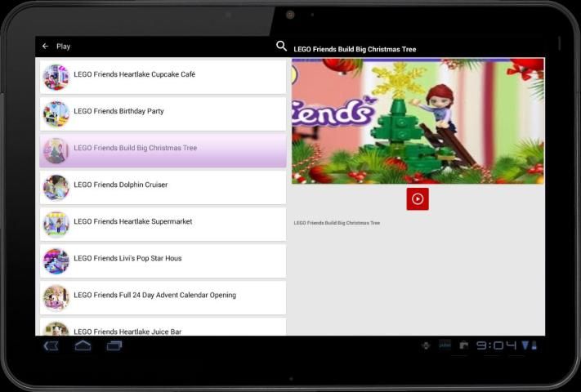
Task: Click the Christmas tree video preview image
Action: [x=418, y=121]
